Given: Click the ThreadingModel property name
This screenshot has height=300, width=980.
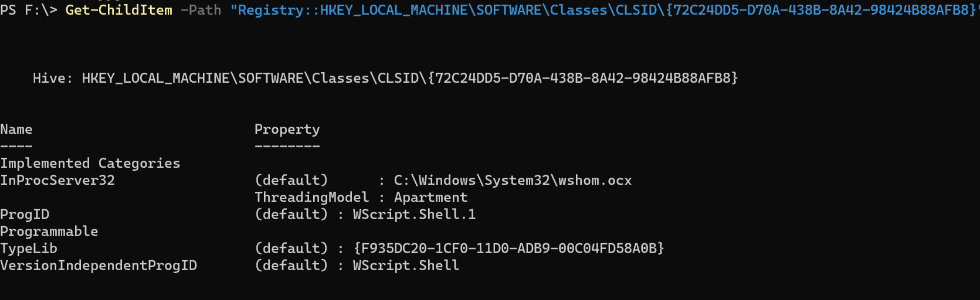Looking at the screenshot, I should click(x=311, y=197).
